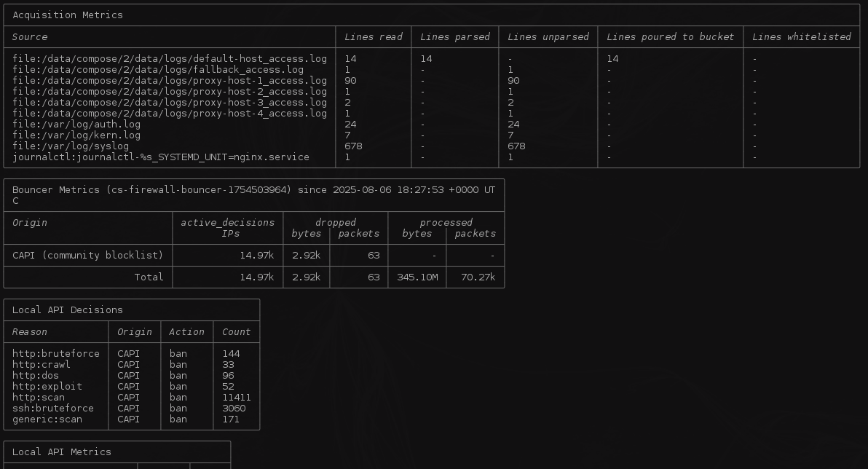Click the Local API Metrics table title
Image resolution: width=868 pixels, height=469 pixels.
[x=61, y=452]
